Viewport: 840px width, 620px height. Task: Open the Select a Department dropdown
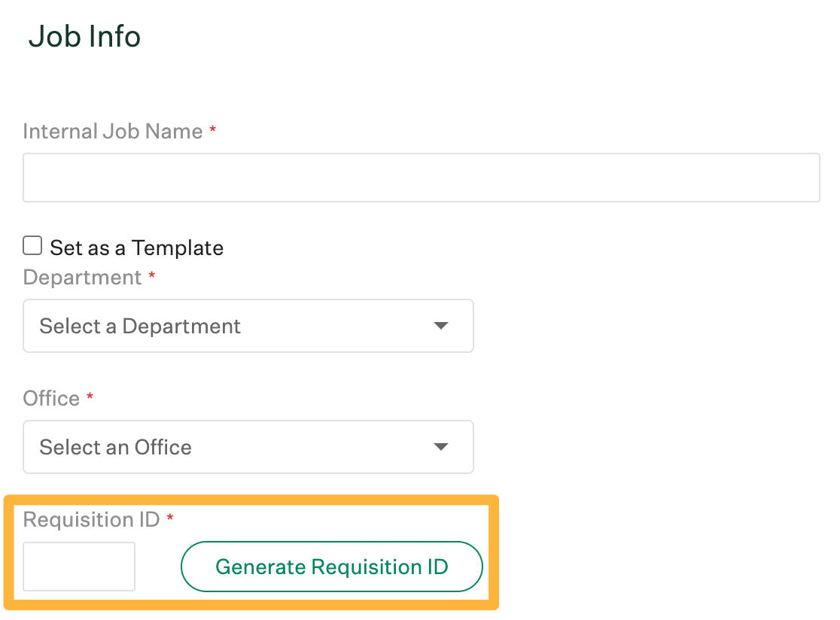[248, 326]
